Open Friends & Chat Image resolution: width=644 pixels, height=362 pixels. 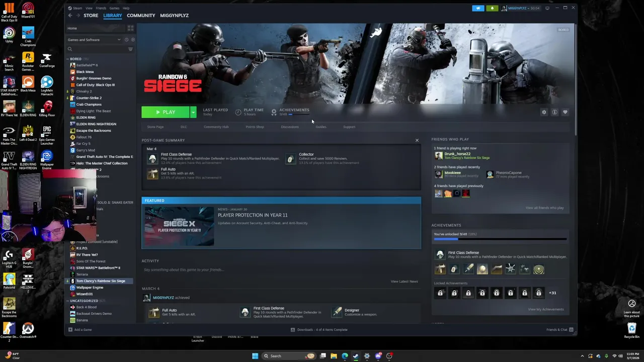(x=559, y=330)
